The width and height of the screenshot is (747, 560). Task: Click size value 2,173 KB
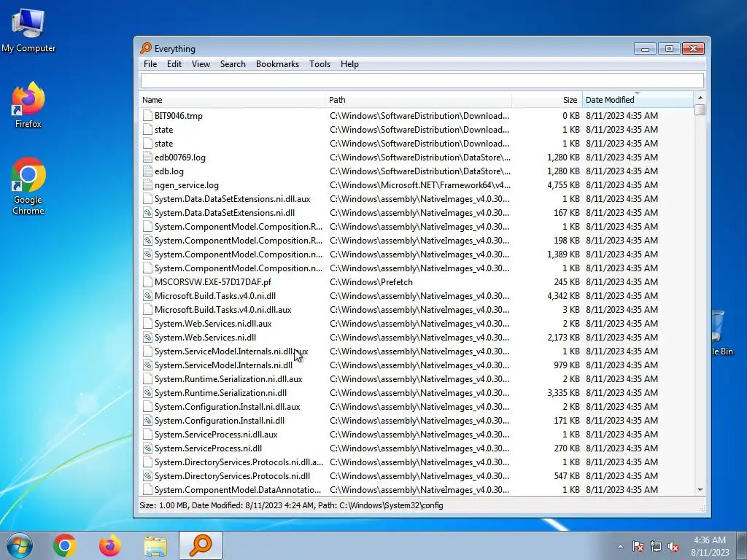[563, 337]
